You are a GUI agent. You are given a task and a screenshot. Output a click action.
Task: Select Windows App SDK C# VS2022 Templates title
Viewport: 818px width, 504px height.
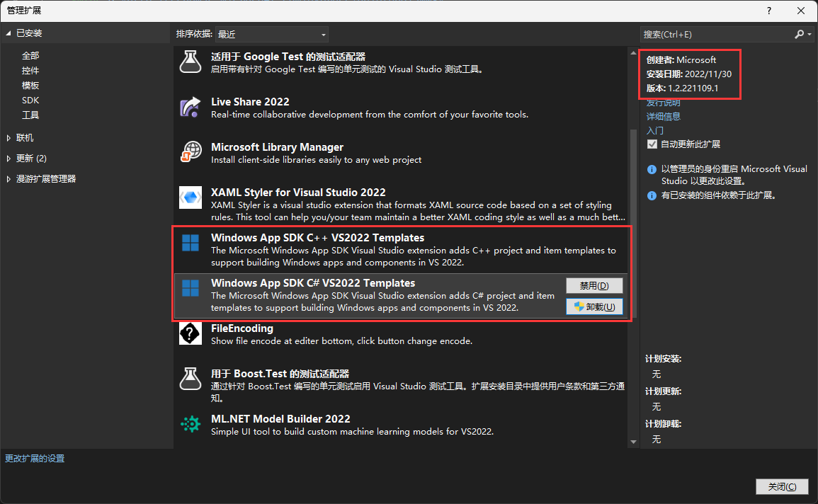(313, 283)
